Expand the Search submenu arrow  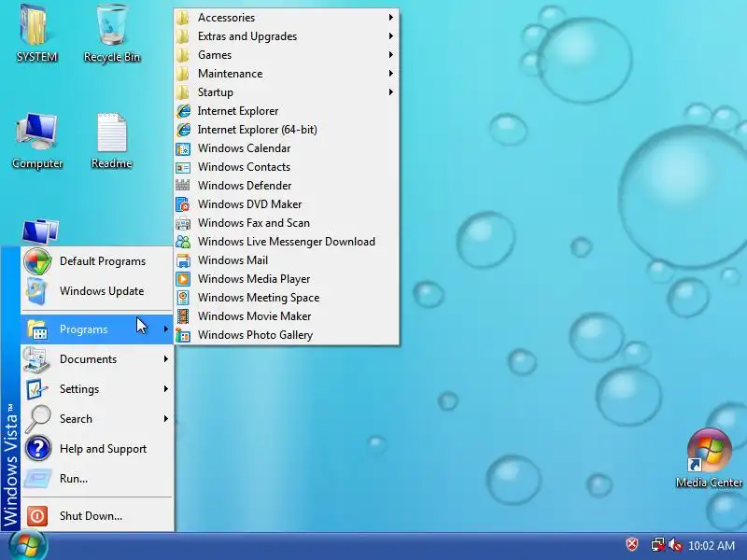click(166, 419)
